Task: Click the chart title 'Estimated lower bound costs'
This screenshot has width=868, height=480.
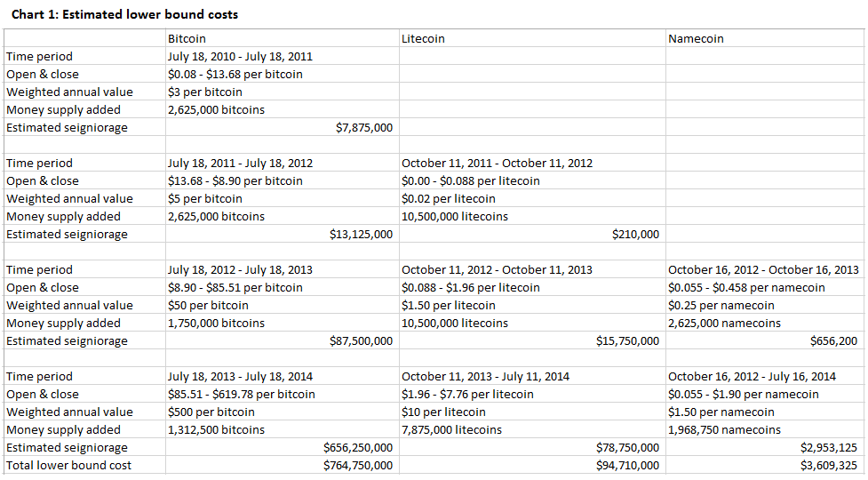Action: (x=124, y=14)
